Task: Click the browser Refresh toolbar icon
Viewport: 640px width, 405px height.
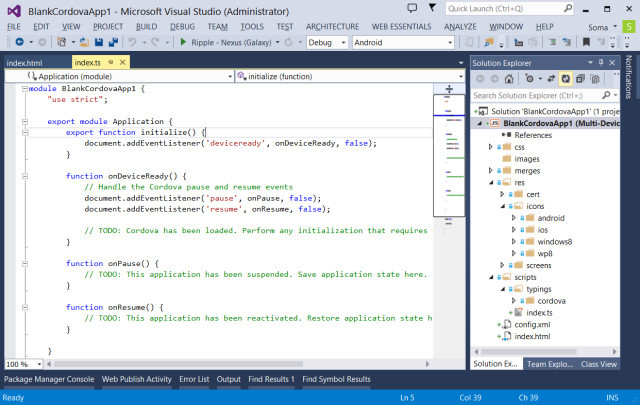Action: (x=288, y=42)
